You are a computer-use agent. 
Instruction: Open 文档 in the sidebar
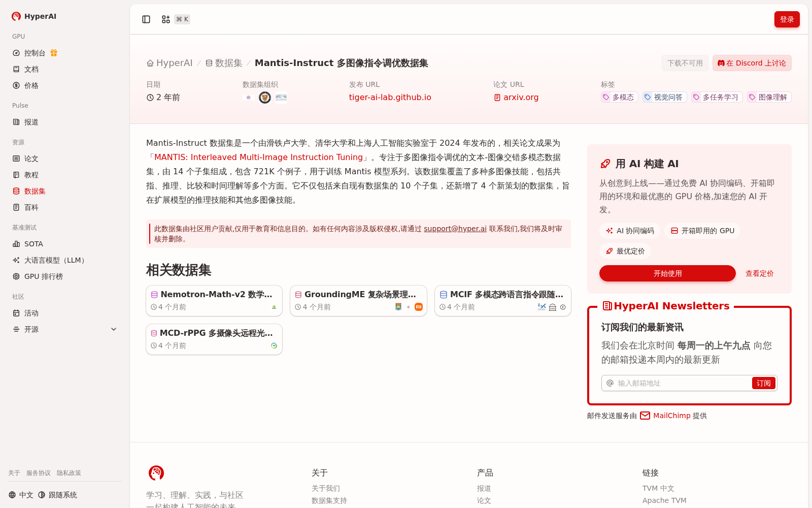65,69
